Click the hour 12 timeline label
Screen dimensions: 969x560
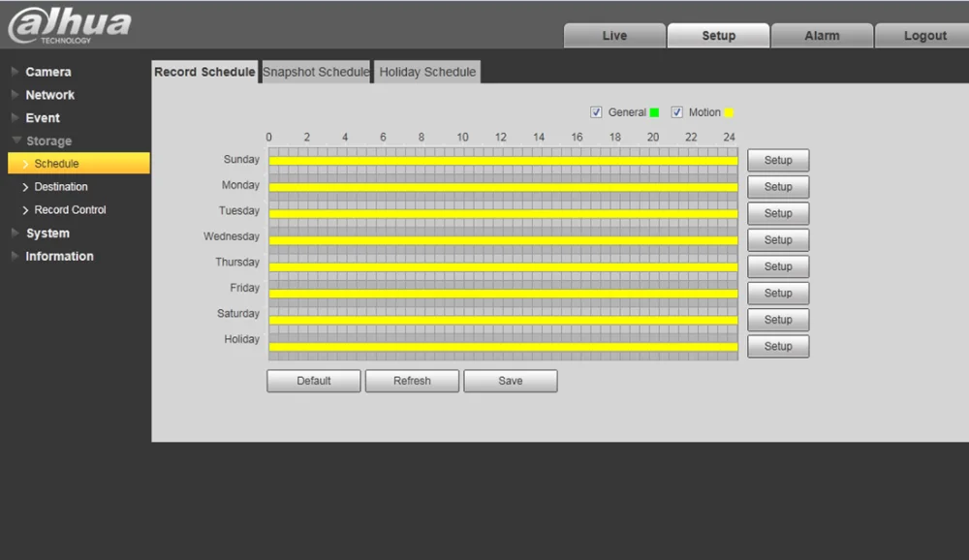point(501,138)
